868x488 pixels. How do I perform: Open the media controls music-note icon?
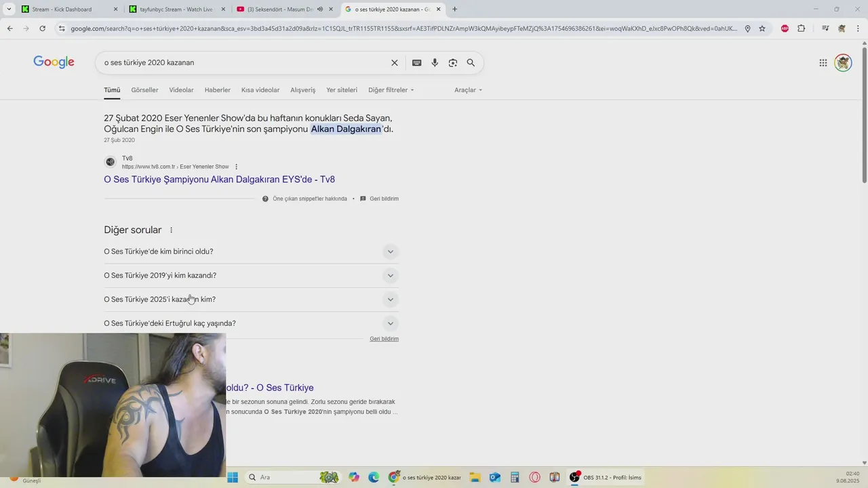(825, 28)
